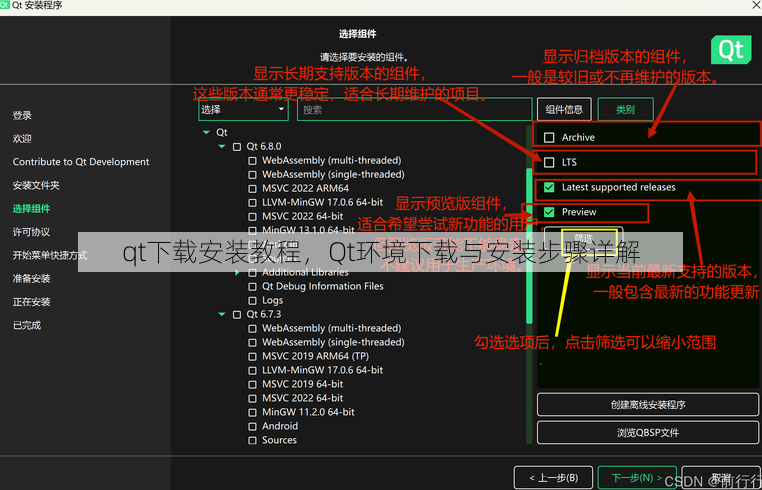This screenshot has height=490, width=762.
Task: Check MSVC 2019 64-bit under Qt 6.7.3
Action: coord(253,385)
